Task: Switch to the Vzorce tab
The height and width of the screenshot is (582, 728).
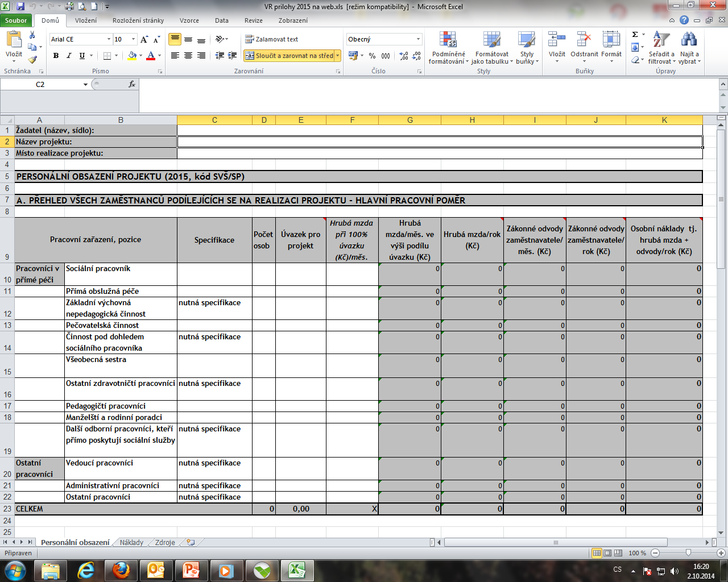Action: (189, 20)
